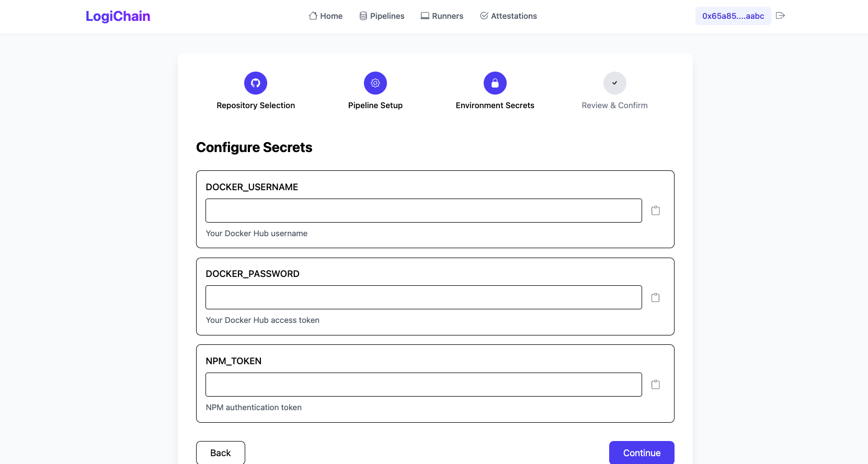Open the Attestations nav item
The height and width of the screenshot is (464, 868).
coord(509,16)
